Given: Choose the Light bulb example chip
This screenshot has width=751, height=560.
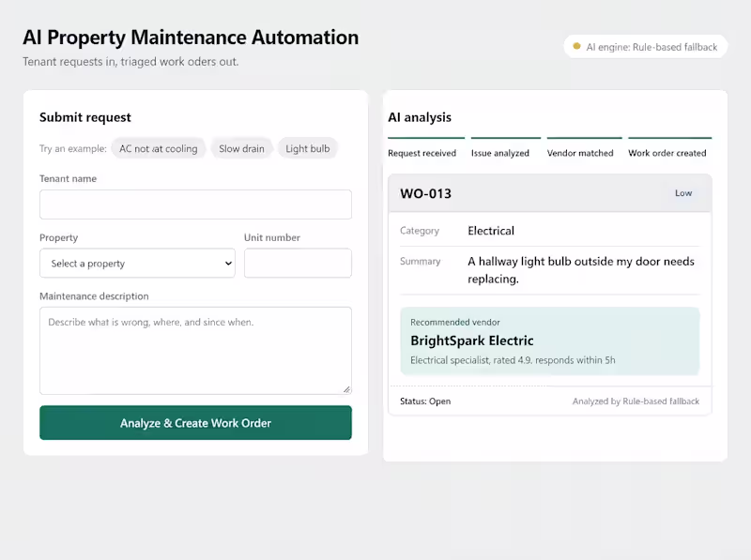Looking at the screenshot, I should pos(308,148).
